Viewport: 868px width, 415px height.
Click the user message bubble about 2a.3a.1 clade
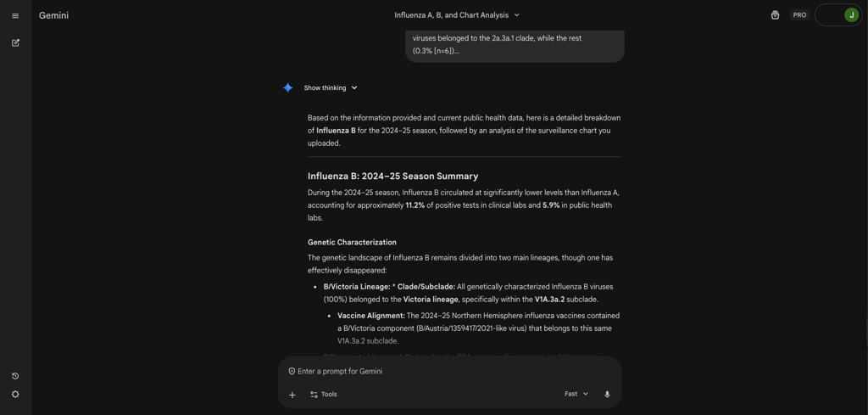[515, 46]
